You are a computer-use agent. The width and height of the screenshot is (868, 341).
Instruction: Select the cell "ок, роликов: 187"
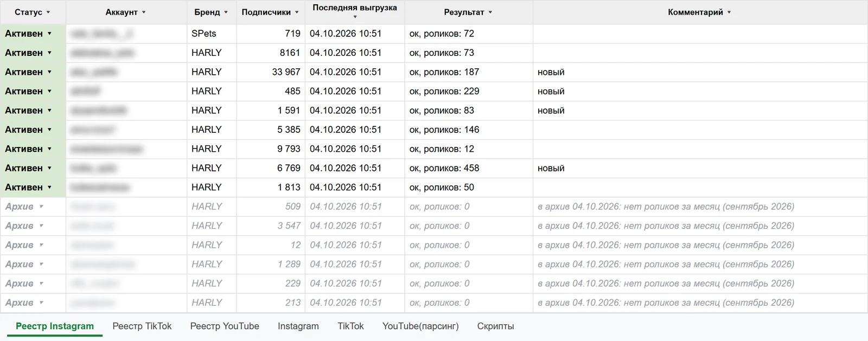tap(469, 72)
